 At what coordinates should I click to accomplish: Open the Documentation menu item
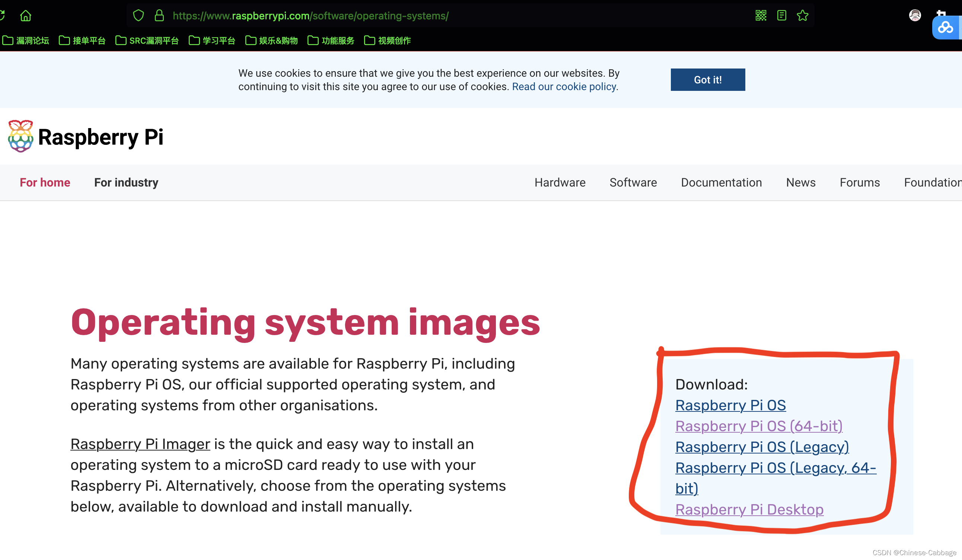tap(721, 182)
